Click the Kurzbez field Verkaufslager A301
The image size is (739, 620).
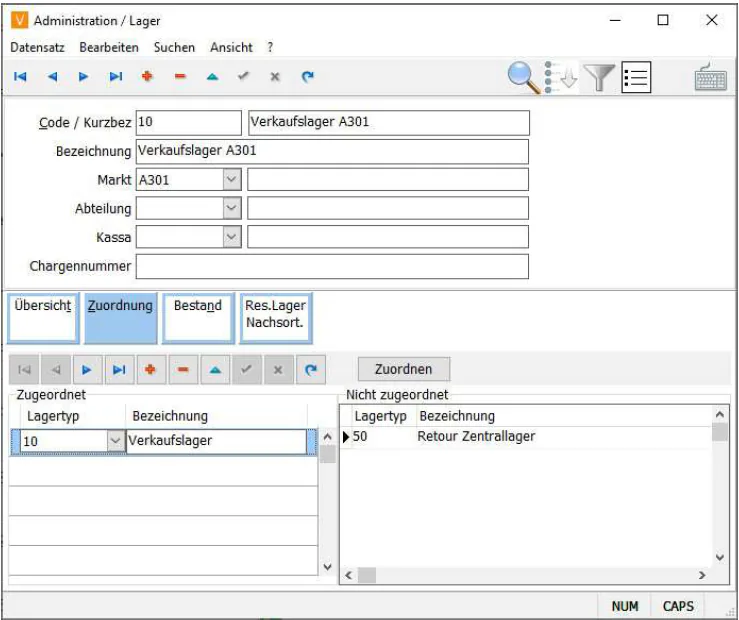point(389,122)
